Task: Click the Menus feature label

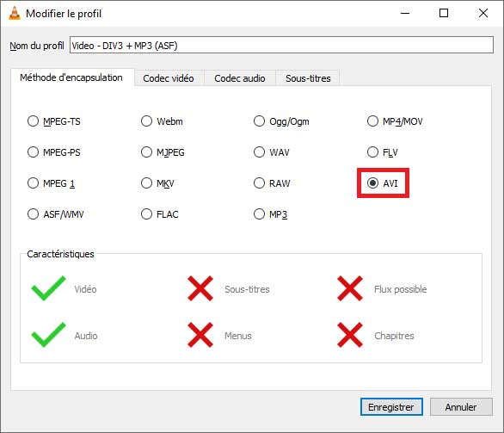Action: [x=238, y=336]
